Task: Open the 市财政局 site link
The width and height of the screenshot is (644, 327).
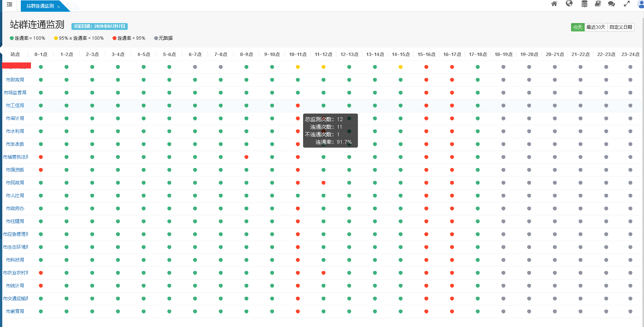Action: (15, 80)
